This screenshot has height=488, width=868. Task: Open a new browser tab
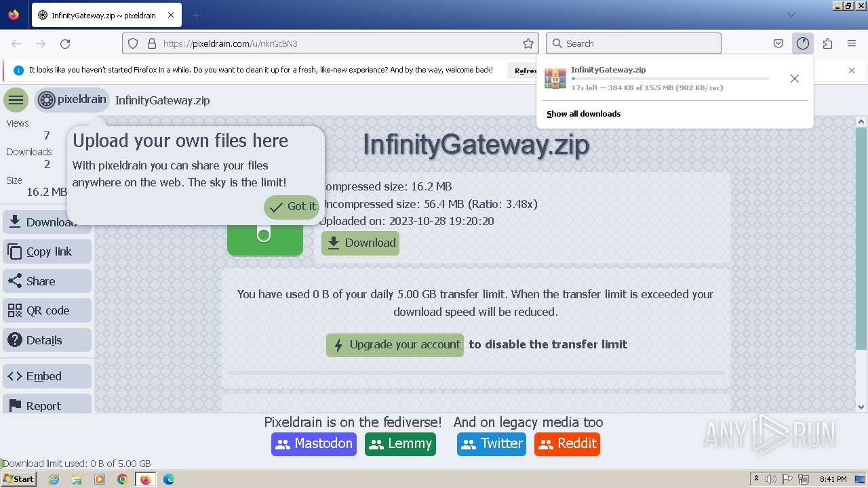tap(196, 15)
